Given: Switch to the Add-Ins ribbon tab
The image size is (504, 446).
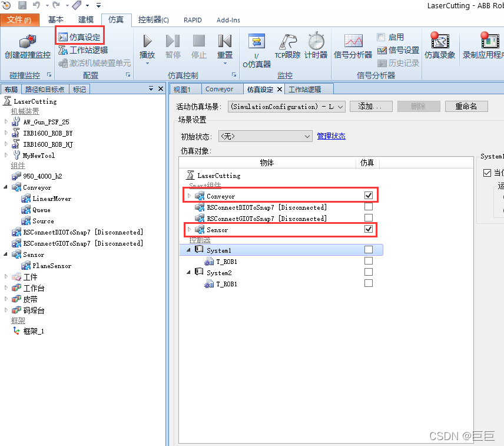Looking at the screenshot, I should (228, 20).
